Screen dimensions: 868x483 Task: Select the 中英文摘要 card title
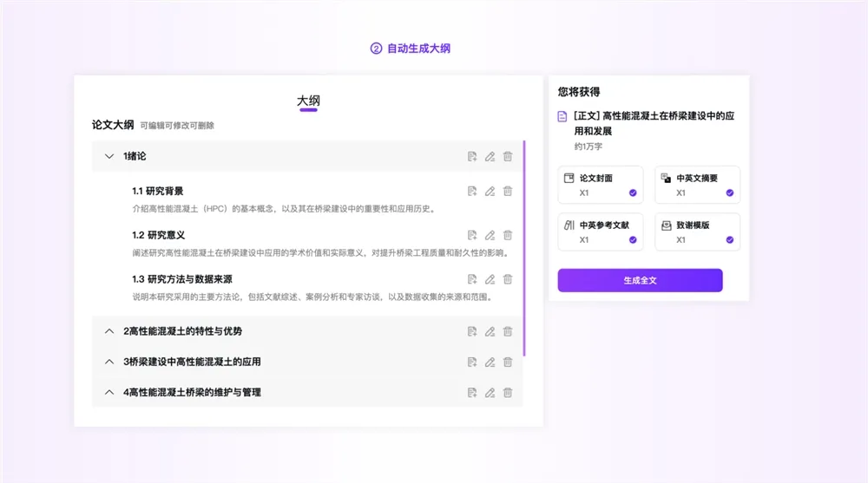coord(697,178)
